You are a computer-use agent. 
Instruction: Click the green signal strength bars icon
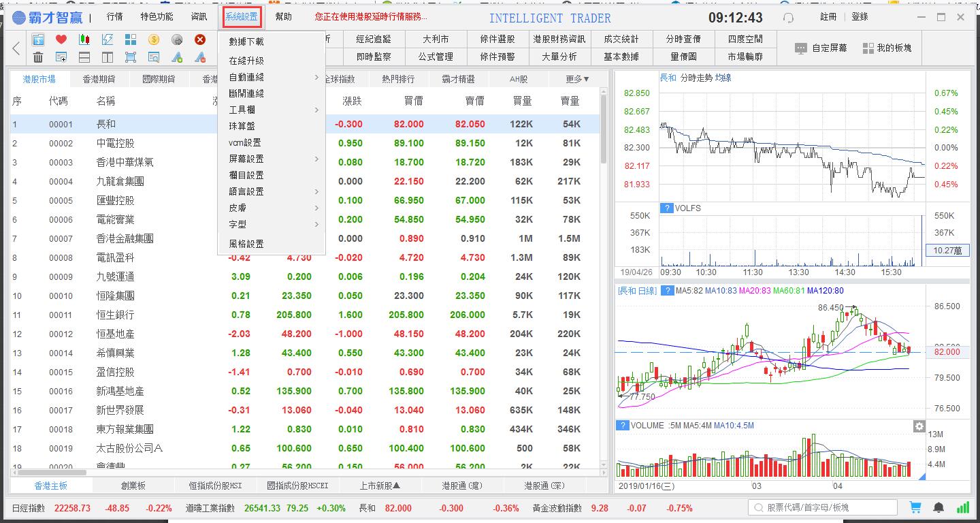tap(963, 507)
